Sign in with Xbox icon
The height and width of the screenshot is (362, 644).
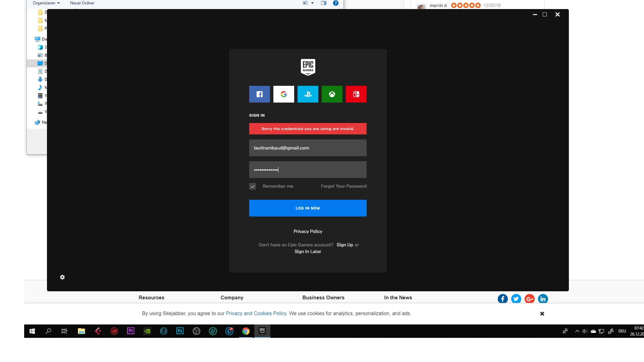[x=332, y=94]
